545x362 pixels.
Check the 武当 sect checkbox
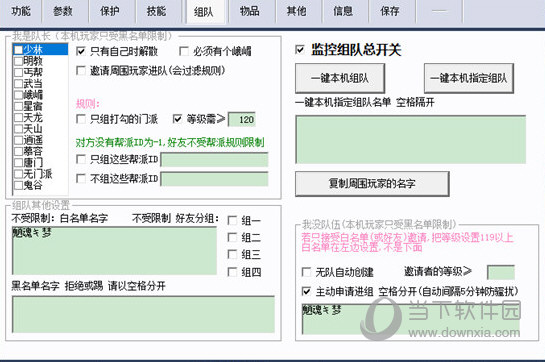pyautogui.click(x=18, y=84)
